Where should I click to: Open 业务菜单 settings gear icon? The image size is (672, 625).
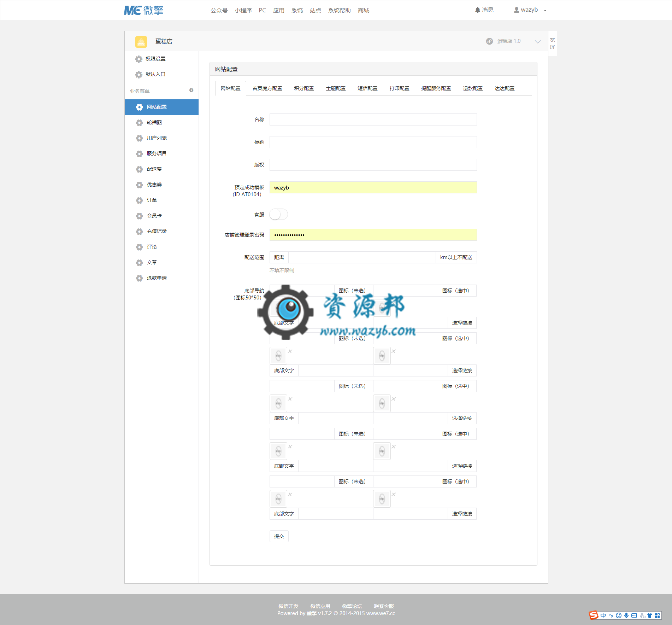tap(191, 90)
